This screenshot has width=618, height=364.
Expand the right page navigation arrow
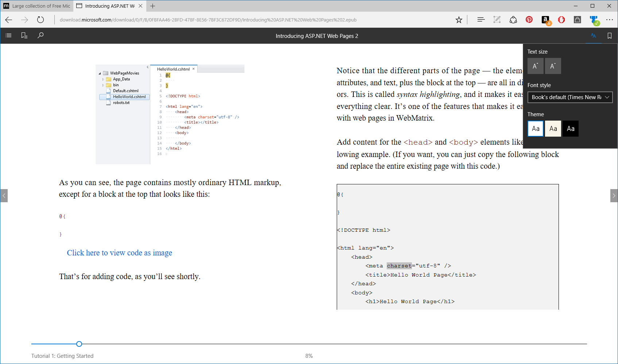tap(613, 196)
